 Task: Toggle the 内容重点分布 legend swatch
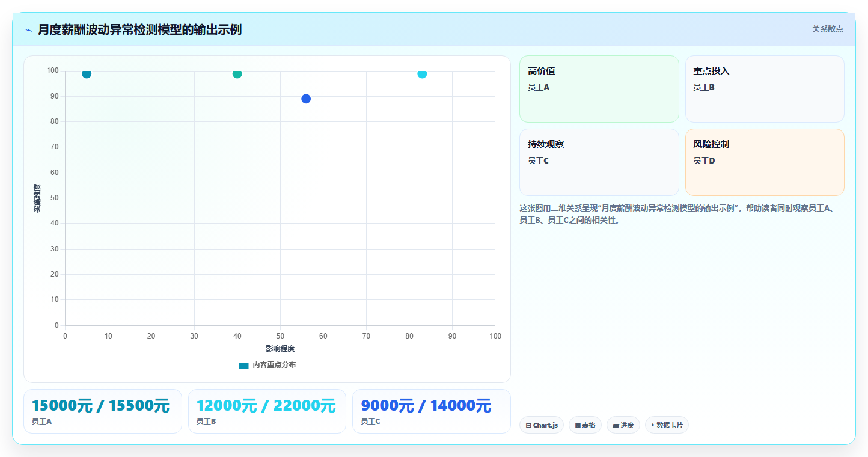pyautogui.click(x=243, y=366)
